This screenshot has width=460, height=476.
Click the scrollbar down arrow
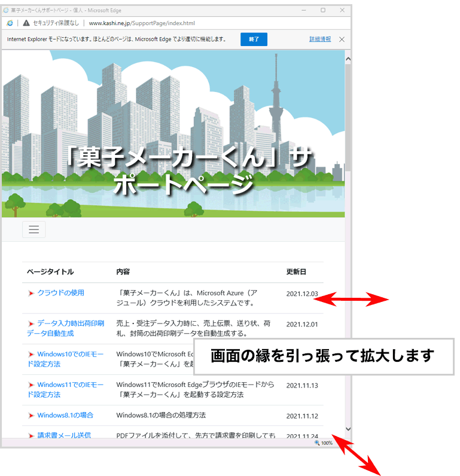348,429
